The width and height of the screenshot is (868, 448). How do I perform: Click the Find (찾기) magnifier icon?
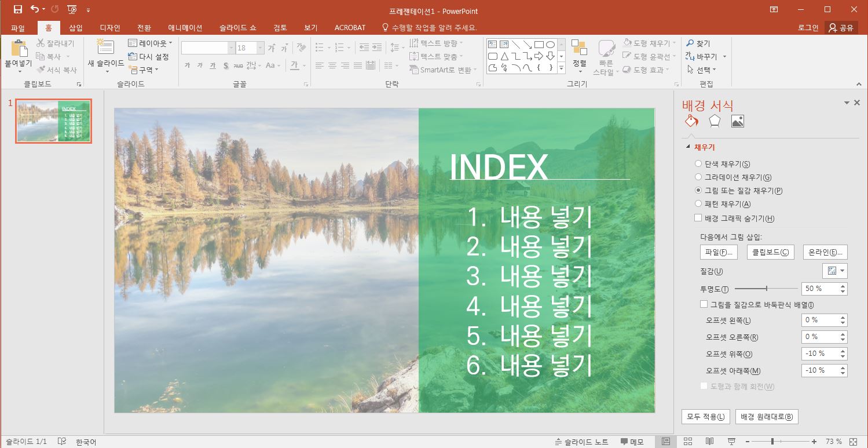[x=690, y=43]
